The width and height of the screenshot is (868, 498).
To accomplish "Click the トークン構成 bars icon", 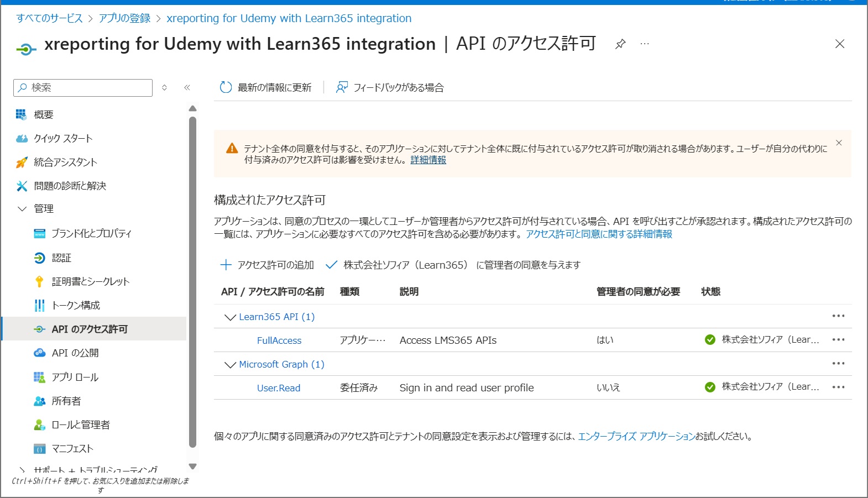I will coord(39,305).
